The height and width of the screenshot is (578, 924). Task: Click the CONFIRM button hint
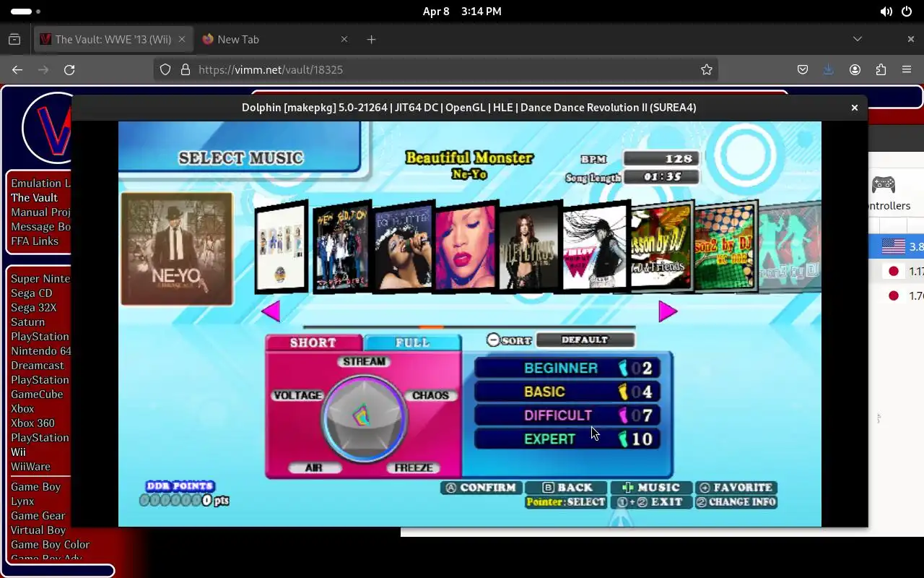(481, 488)
